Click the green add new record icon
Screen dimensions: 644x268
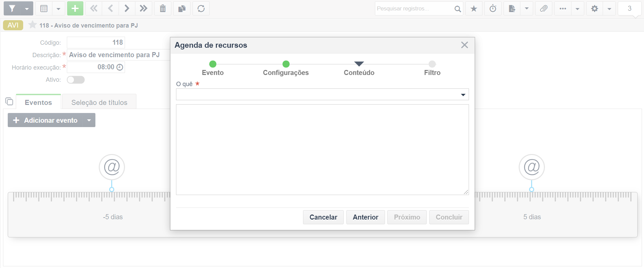point(75,8)
